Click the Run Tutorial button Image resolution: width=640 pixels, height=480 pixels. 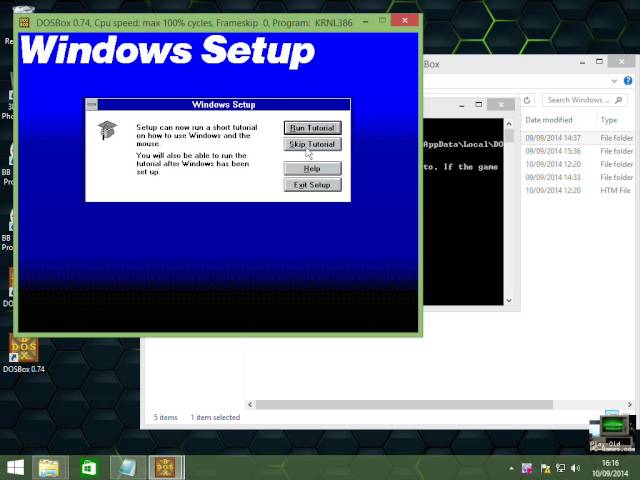click(312, 128)
